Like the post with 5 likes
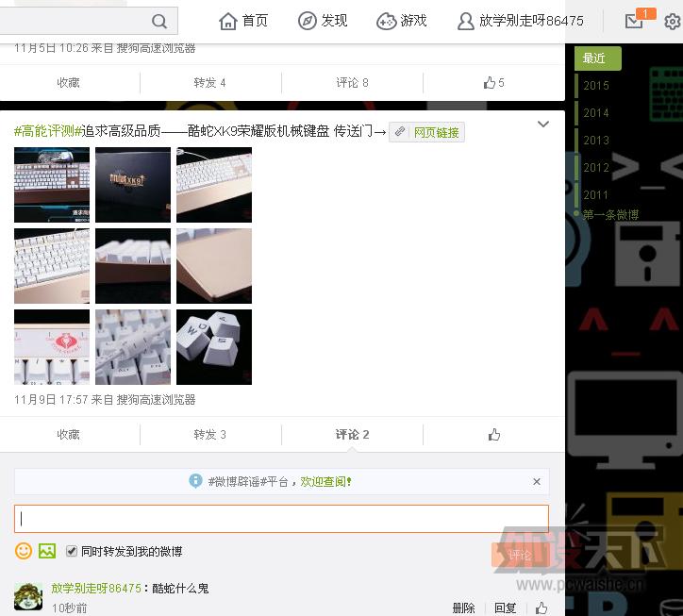683x616 pixels. point(493,83)
